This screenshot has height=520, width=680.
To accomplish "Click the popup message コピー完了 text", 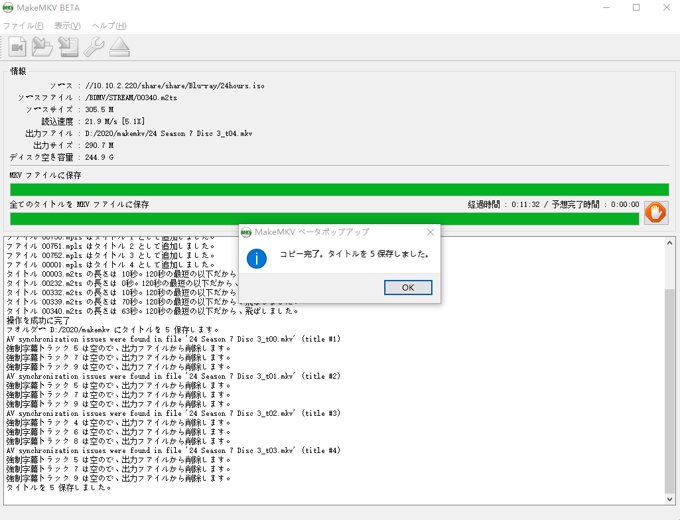I will pyautogui.click(x=354, y=254).
